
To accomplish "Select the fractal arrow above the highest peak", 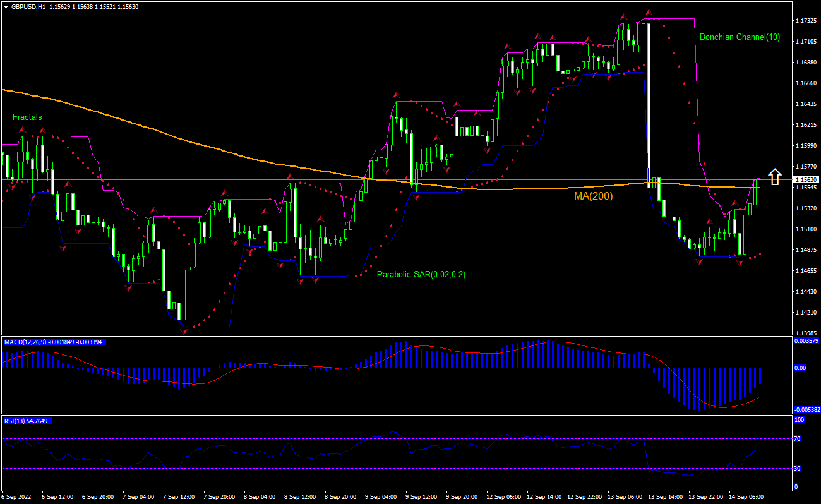I will point(648,13).
